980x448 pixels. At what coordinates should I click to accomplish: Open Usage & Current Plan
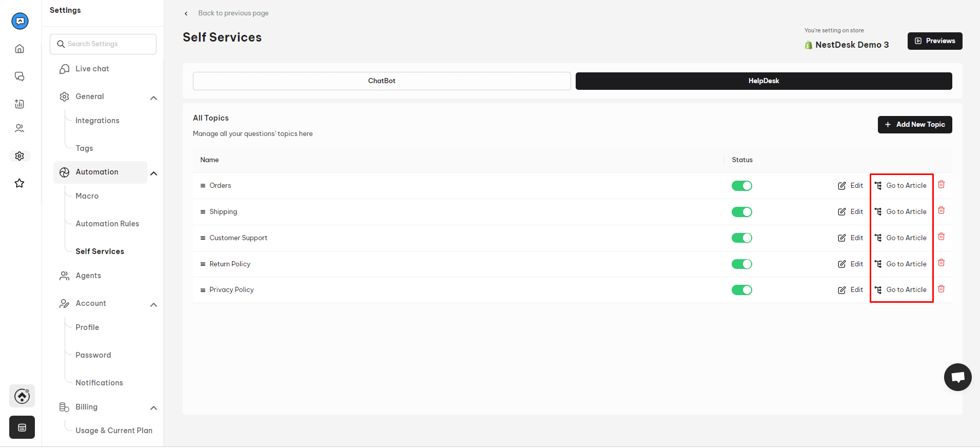pyautogui.click(x=114, y=431)
